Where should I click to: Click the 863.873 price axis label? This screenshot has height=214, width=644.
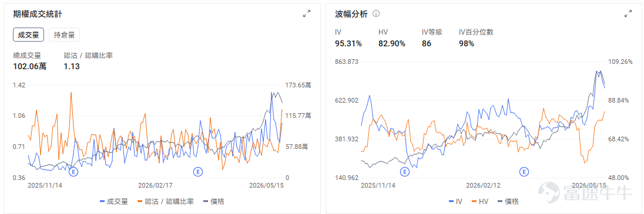coord(347,62)
